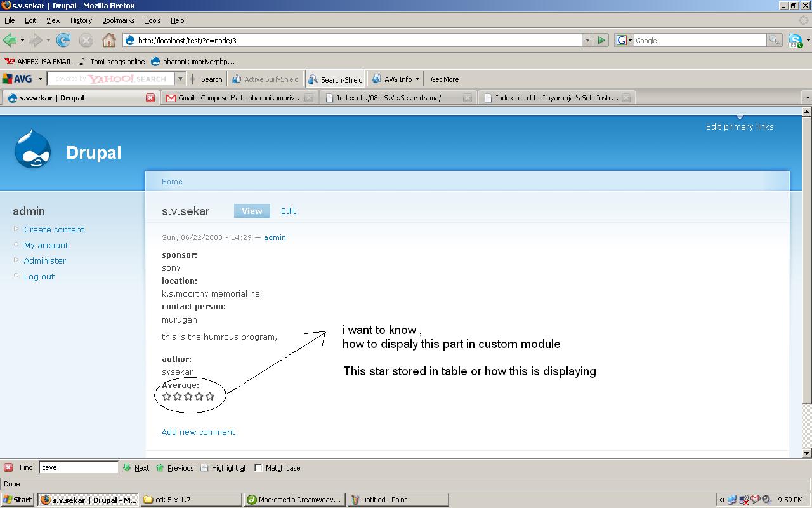Click the Drupal drop logo
Viewport: 812px width, 508px height.
click(32, 150)
